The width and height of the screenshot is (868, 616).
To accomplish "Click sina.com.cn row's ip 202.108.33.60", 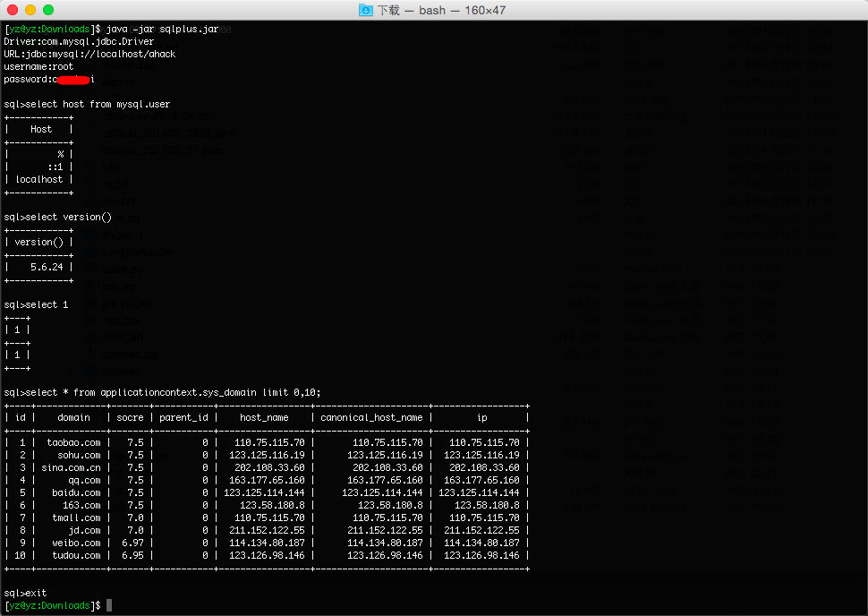I will [x=484, y=467].
